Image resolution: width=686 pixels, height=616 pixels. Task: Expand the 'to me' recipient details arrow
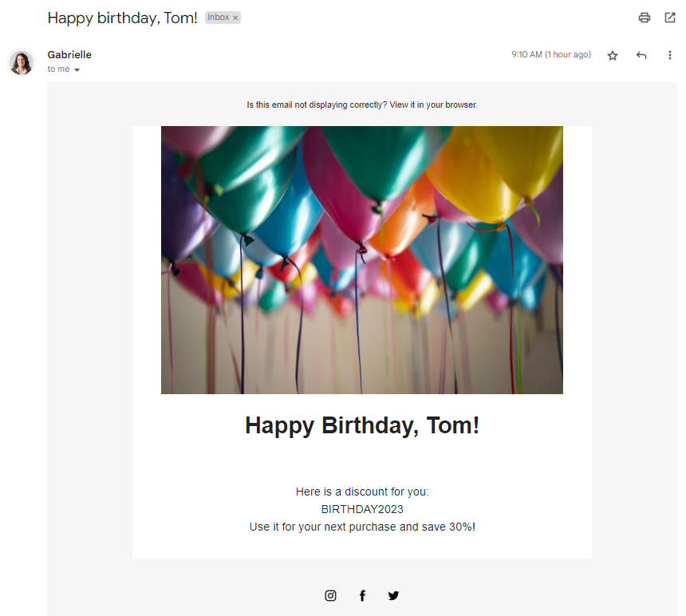tap(77, 70)
